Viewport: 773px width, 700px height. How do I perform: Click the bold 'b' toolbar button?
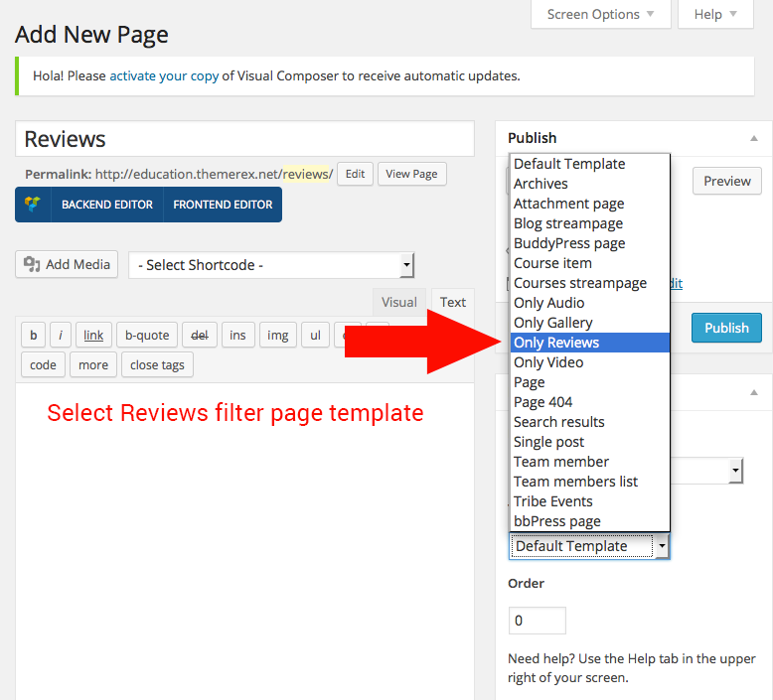[33, 335]
